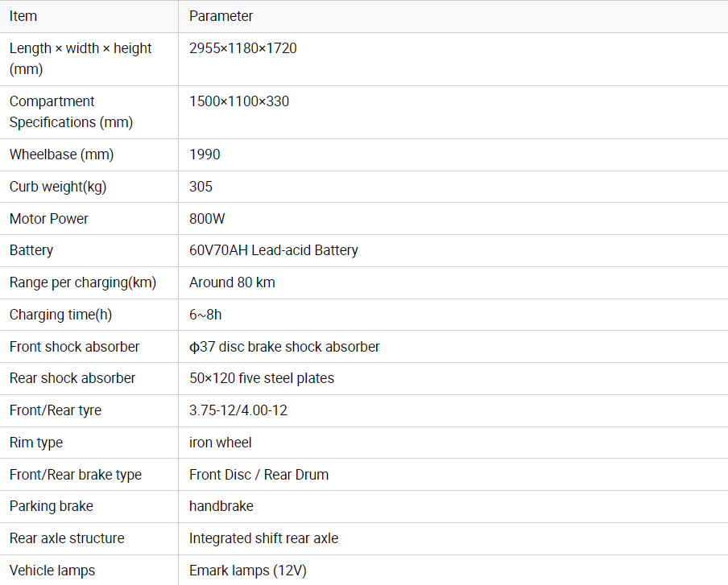Screen dimensions: 728x585
Task: Click the 'Compartment Specifications (mm)' label
Action: [x=71, y=112]
